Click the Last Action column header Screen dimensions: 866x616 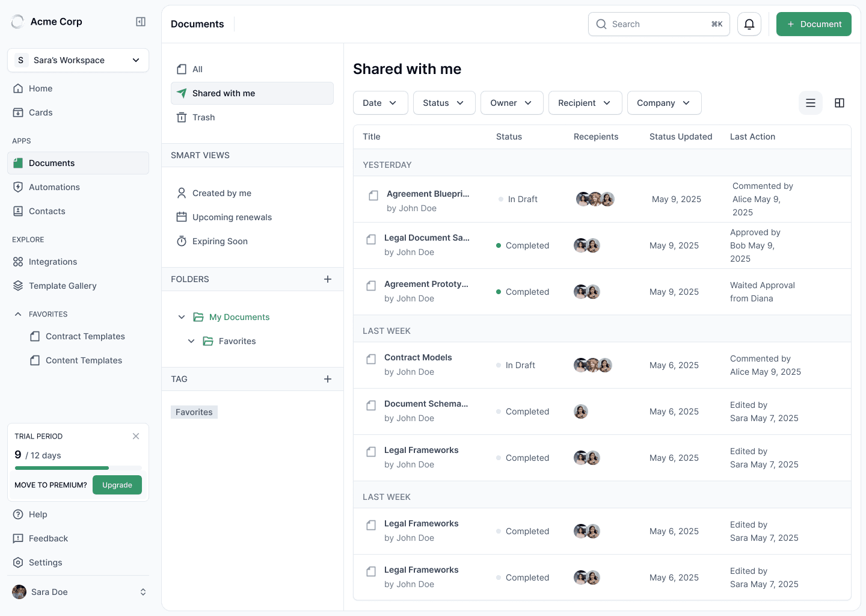(752, 137)
